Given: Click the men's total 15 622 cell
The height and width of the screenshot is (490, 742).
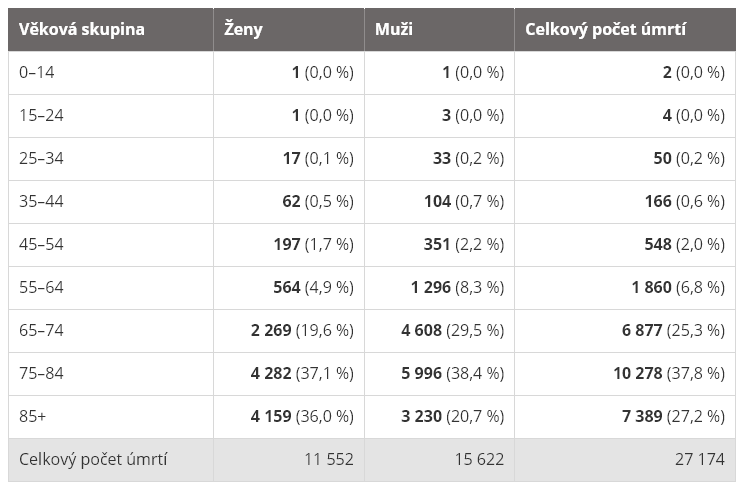Looking at the screenshot, I should click(480, 459).
